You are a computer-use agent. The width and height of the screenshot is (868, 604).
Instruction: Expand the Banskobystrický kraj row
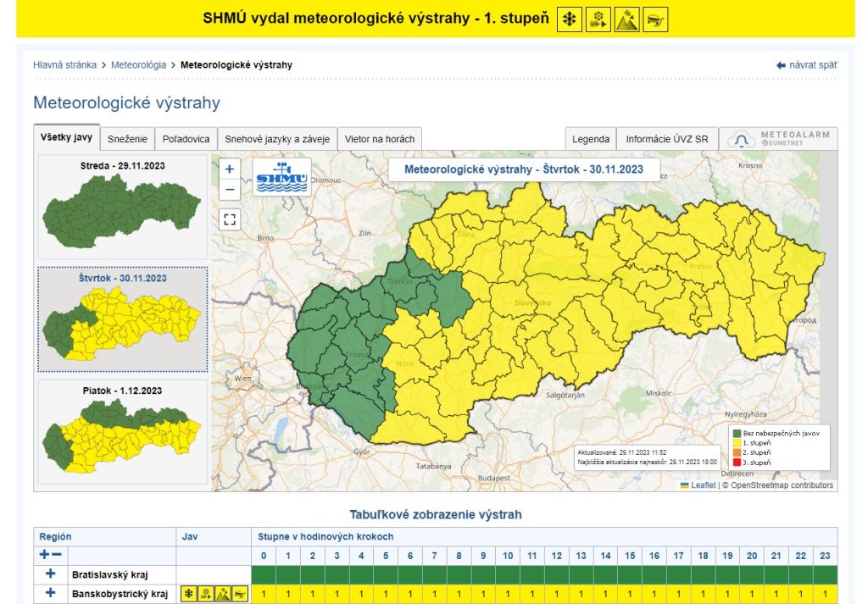click(x=50, y=594)
